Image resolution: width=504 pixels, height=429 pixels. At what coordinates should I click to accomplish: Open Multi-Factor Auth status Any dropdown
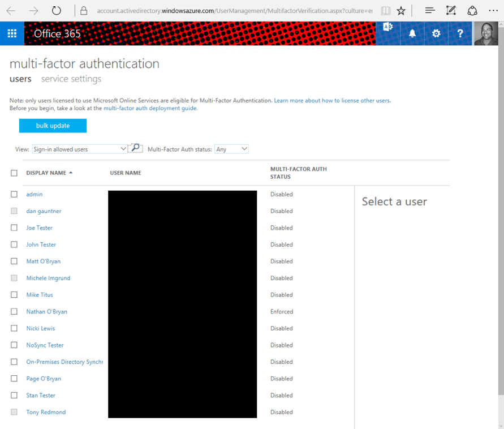coord(231,149)
